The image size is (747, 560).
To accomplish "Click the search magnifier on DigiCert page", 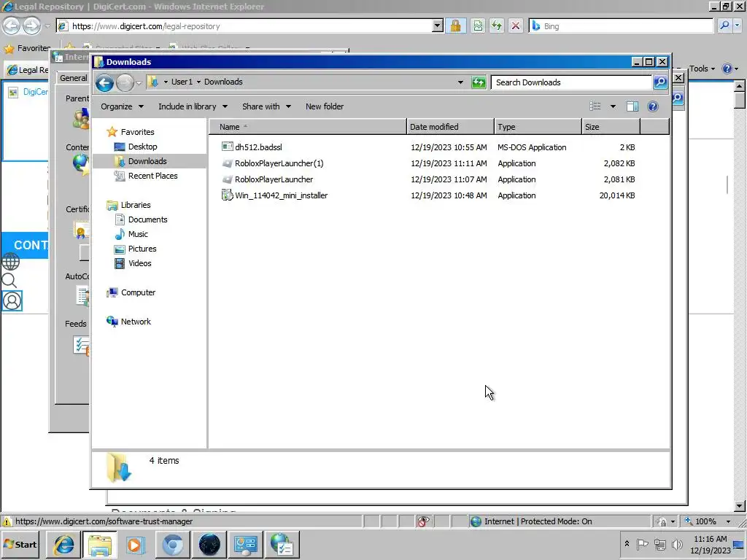I will coord(9,281).
